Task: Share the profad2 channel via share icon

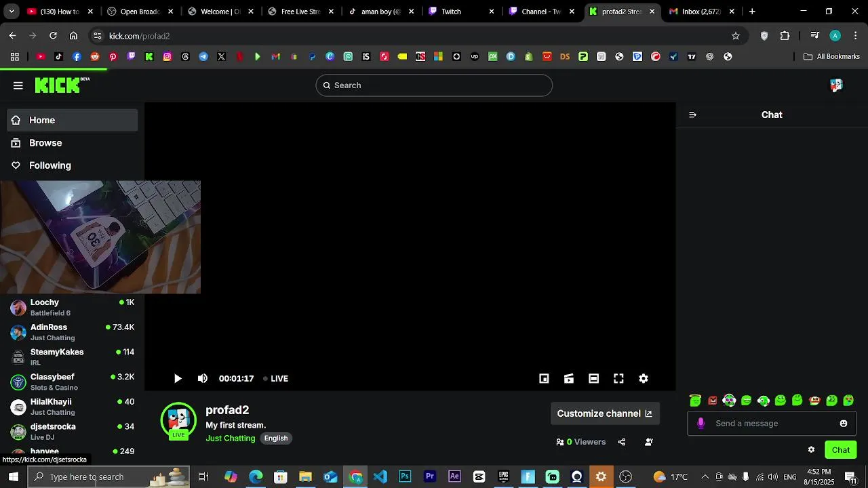Action: (621, 442)
